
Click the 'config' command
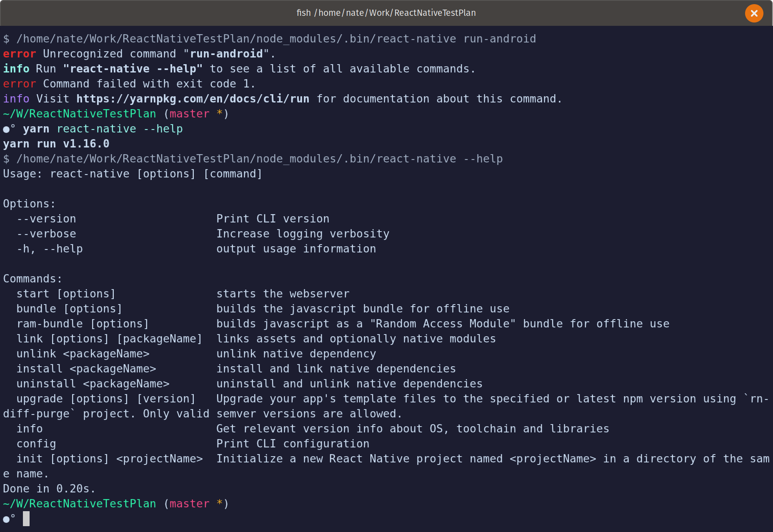tap(36, 444)
